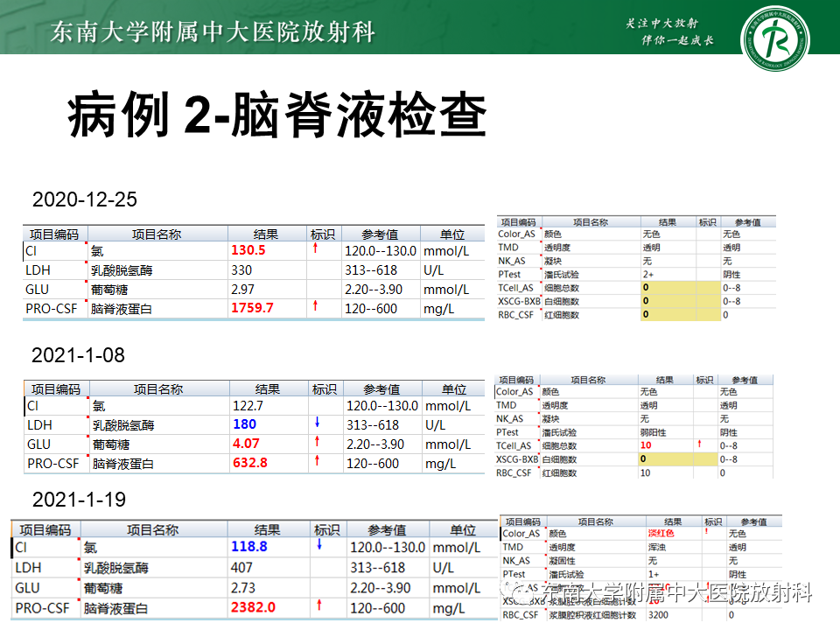This screenshot has width=840, height=630.
Task: Click the CSF protein result 2382.0
Action: [254, 607]
